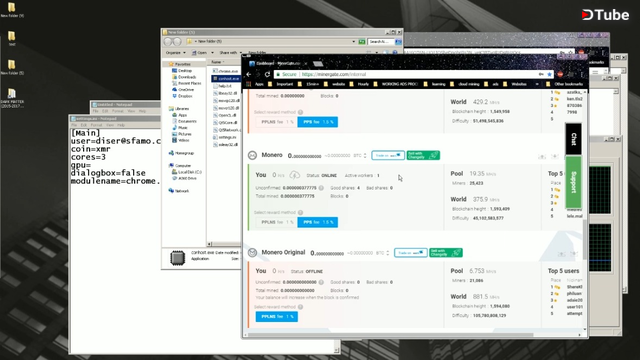This screenshot has width=640, height=360.
Task: Sort files by the Name column header
Action: (218, 62)
